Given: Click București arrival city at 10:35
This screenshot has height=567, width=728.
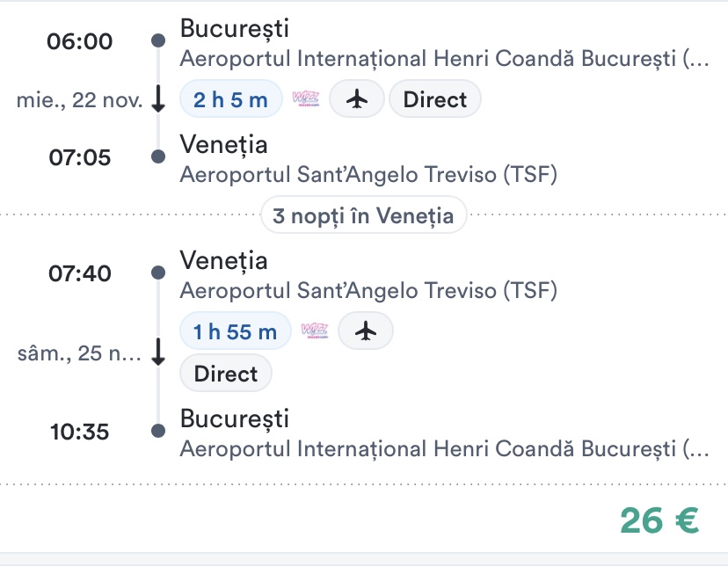Looking at the screenshot, I should tap(234, 418).
